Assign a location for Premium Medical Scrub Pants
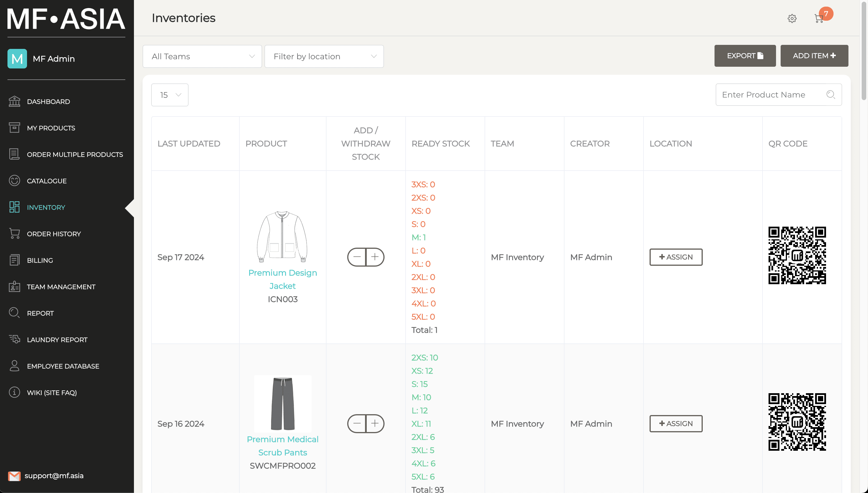The image size is (868, 493). pyautogui.click(x=676, y=423)
